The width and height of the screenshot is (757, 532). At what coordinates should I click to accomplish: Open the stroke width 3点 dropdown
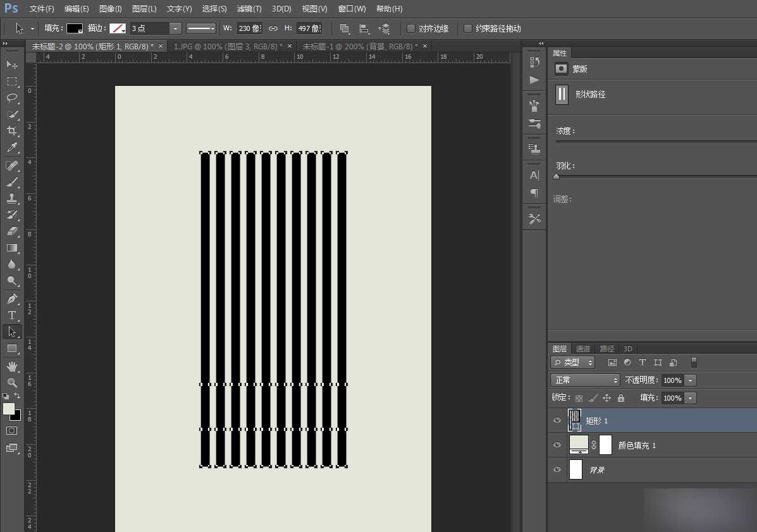tap(175, 28)
